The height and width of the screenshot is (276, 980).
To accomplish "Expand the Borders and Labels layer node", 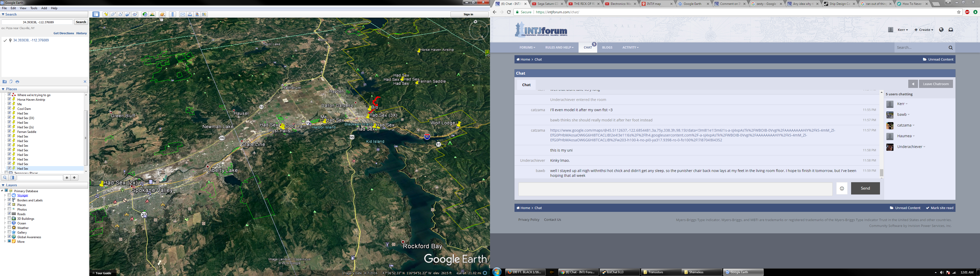I will (5, 200).
